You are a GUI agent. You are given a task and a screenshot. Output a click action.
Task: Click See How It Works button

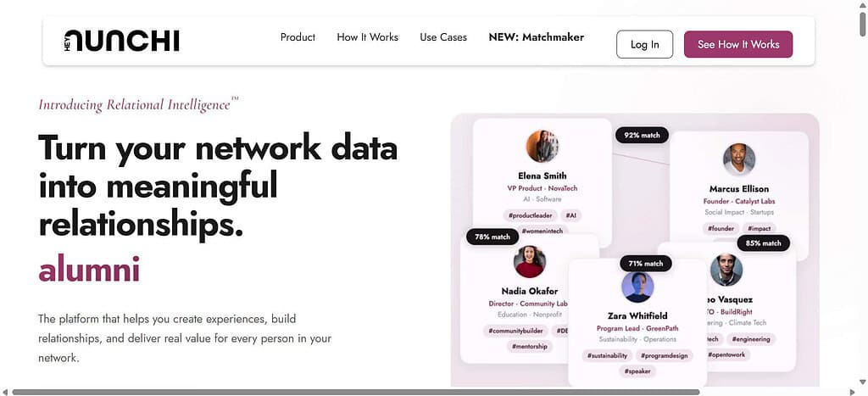coord(738,44)
